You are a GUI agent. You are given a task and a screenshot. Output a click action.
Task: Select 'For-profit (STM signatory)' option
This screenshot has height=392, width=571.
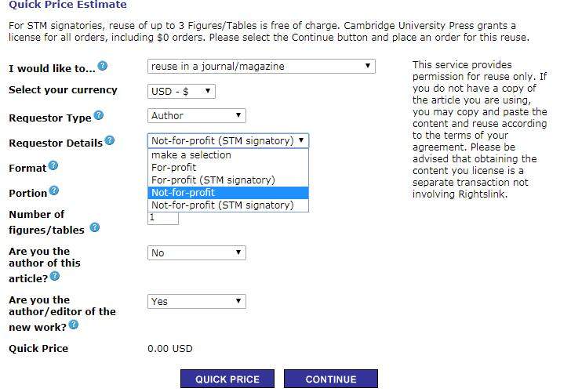click(213, 180)
